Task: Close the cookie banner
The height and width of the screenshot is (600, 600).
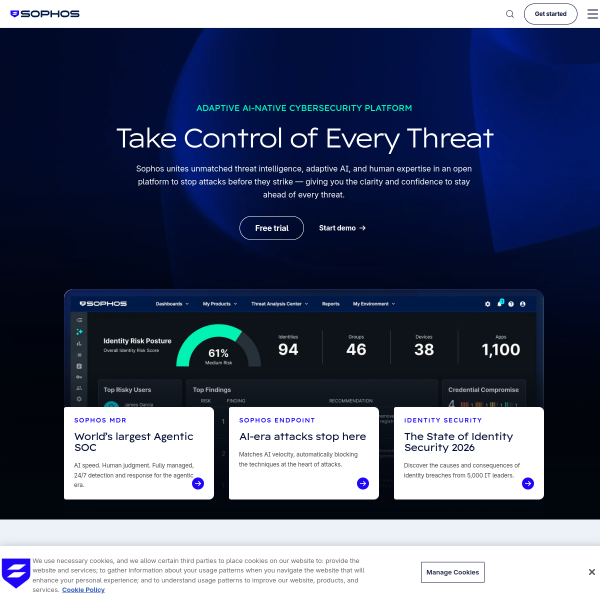Action: 592,572
